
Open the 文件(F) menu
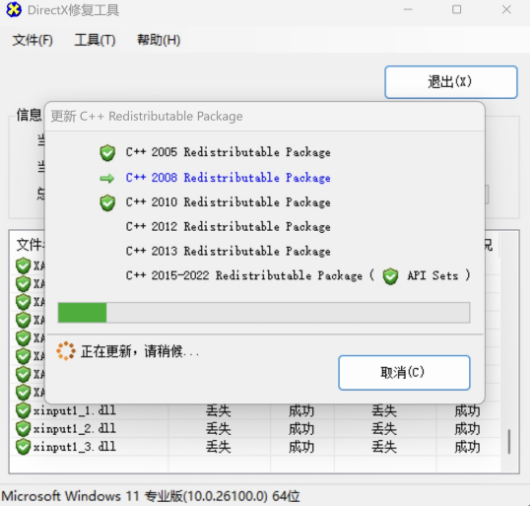point(33,40)
